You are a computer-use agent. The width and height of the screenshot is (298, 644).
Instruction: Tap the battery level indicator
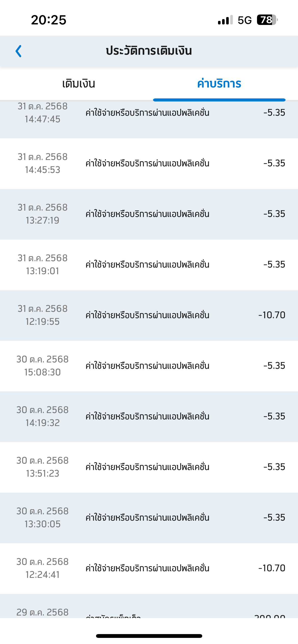pyautogui.click(x=267, y=20)
